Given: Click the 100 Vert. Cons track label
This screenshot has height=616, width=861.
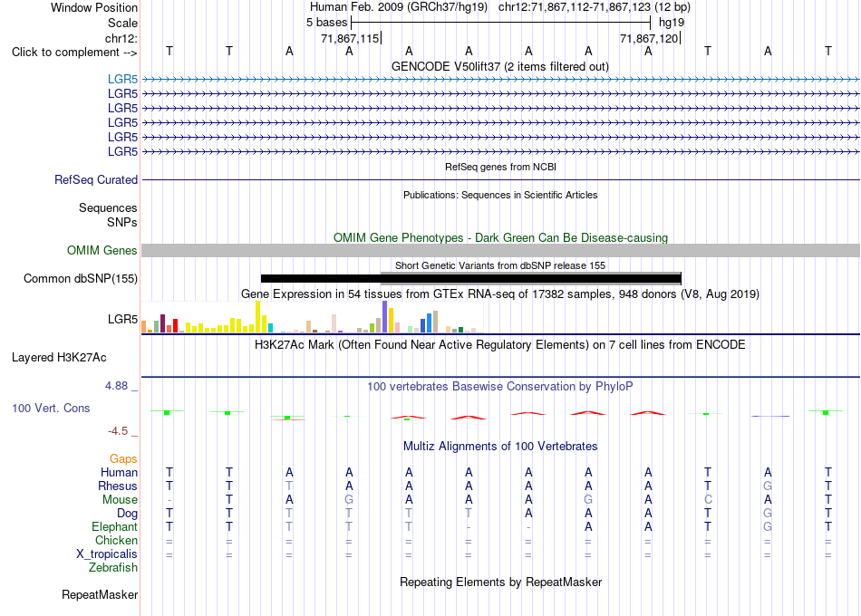Looking at the screenshot, I should pos(51,408).
